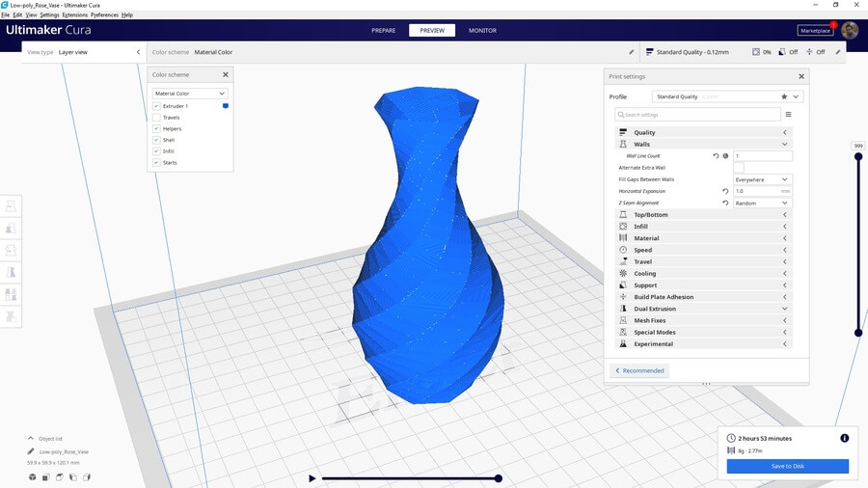868x488 pixels.
Task: Click the star icon in Profile field
Action: [784, 96]
